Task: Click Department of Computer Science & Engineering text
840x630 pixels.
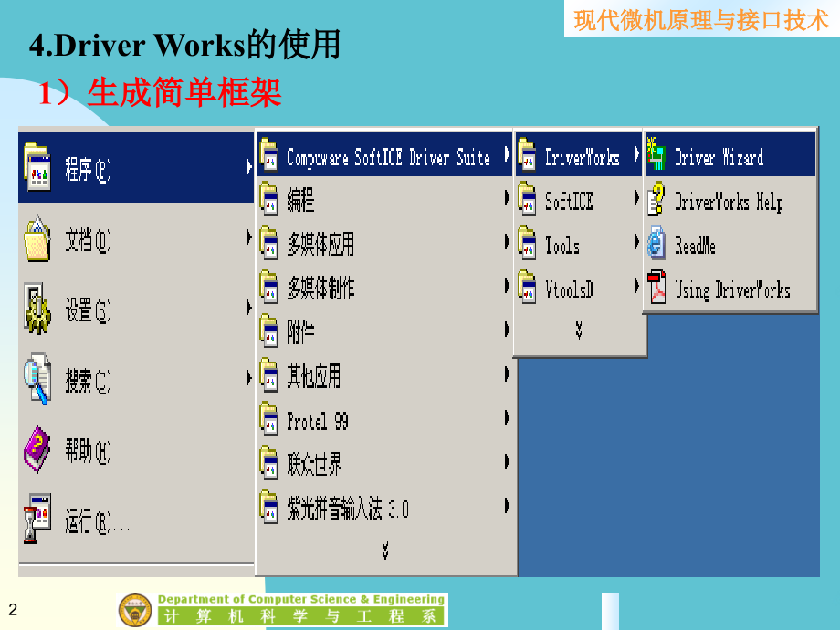Action: [x=301, y=600]
